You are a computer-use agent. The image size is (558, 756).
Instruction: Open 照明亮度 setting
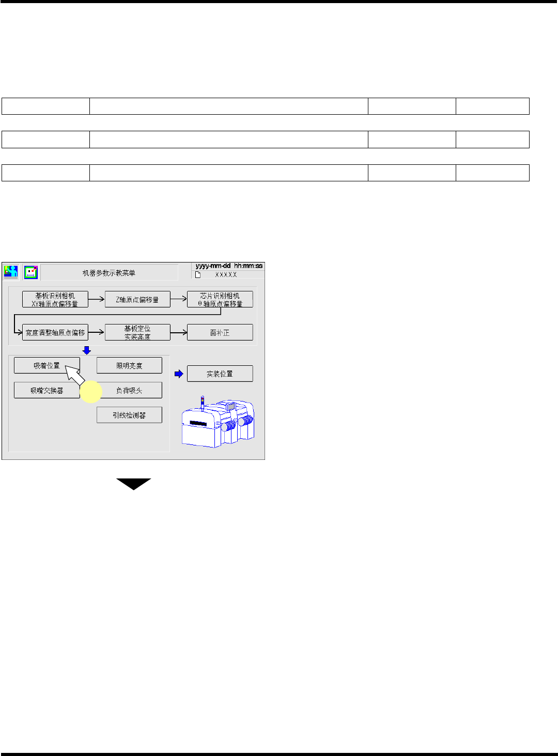pyautogui.click(x=129, y=365)
